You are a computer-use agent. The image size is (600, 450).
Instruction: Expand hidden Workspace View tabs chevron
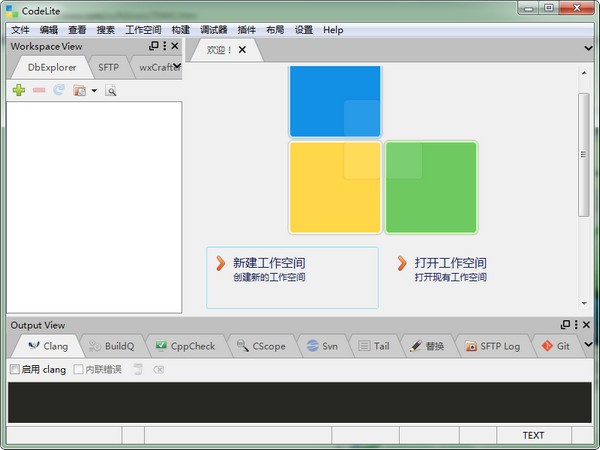177,66
